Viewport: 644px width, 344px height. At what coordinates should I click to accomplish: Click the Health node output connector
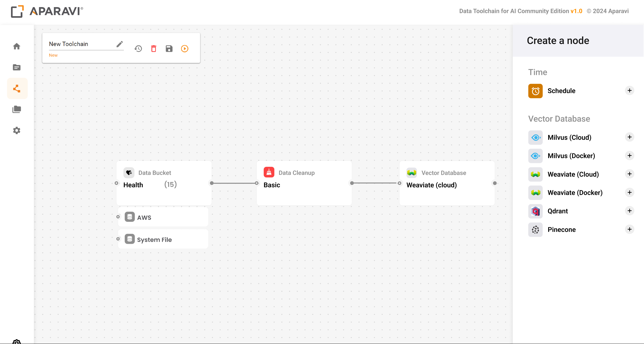(212, 183)
